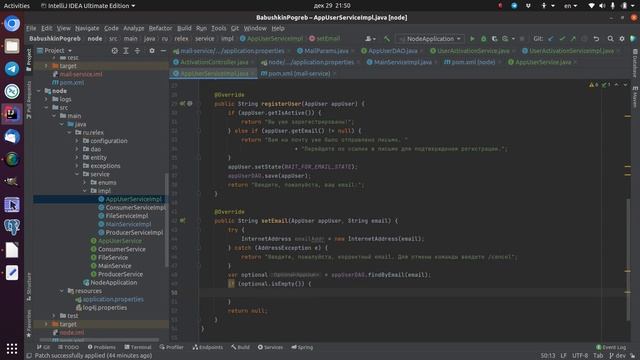The height and width of the screenshot is (360, 640).
Task: Expand the logs folder
Action: pos(46,99)
